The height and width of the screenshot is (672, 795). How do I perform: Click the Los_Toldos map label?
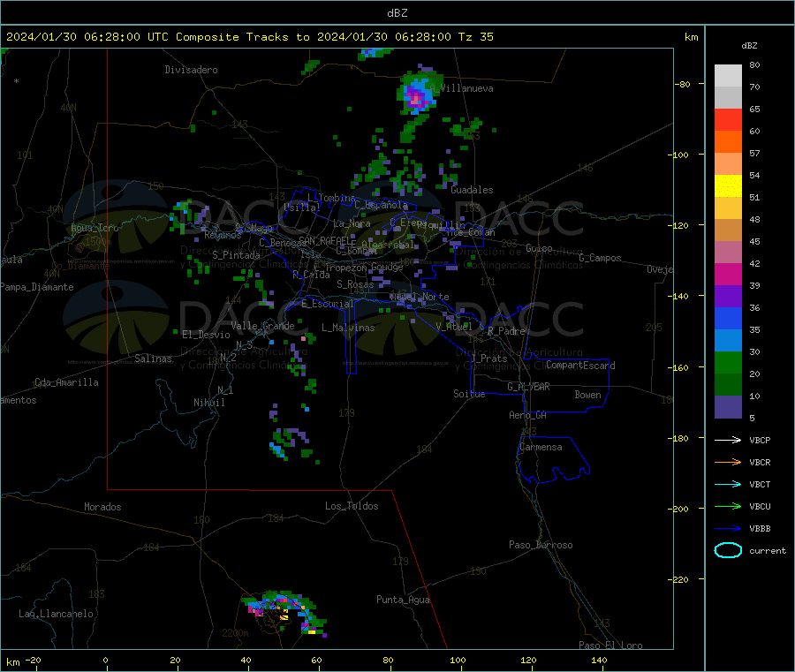pos(352,506)
